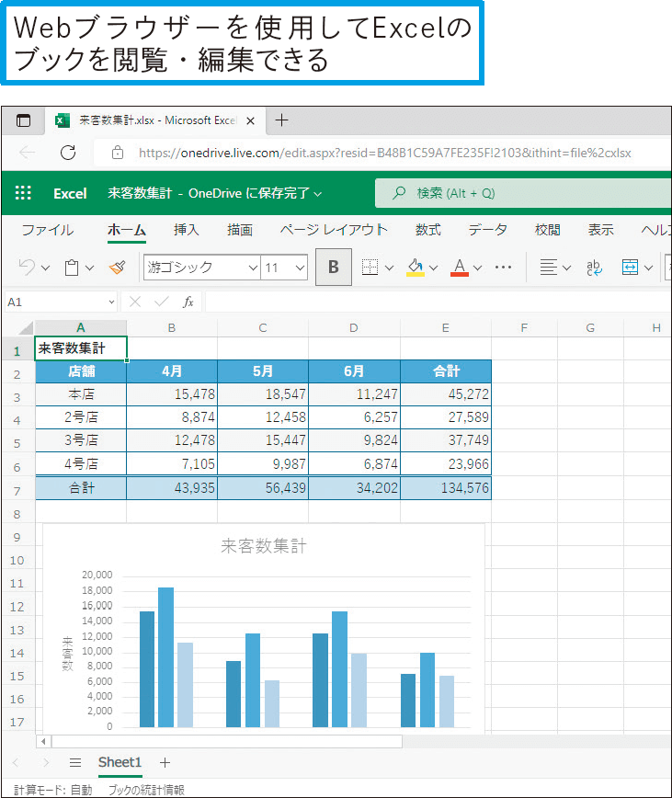Expand the font color dropdown arrow
This screenshot has height=798, width=672.
[477, 268]
